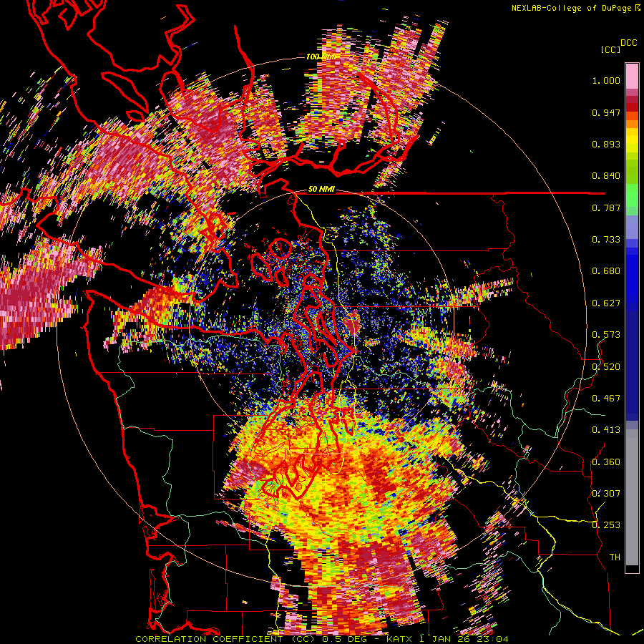Click the pink top segment of color bar
The width and height of the screenshot is (644, 644).
click(632, 76)
